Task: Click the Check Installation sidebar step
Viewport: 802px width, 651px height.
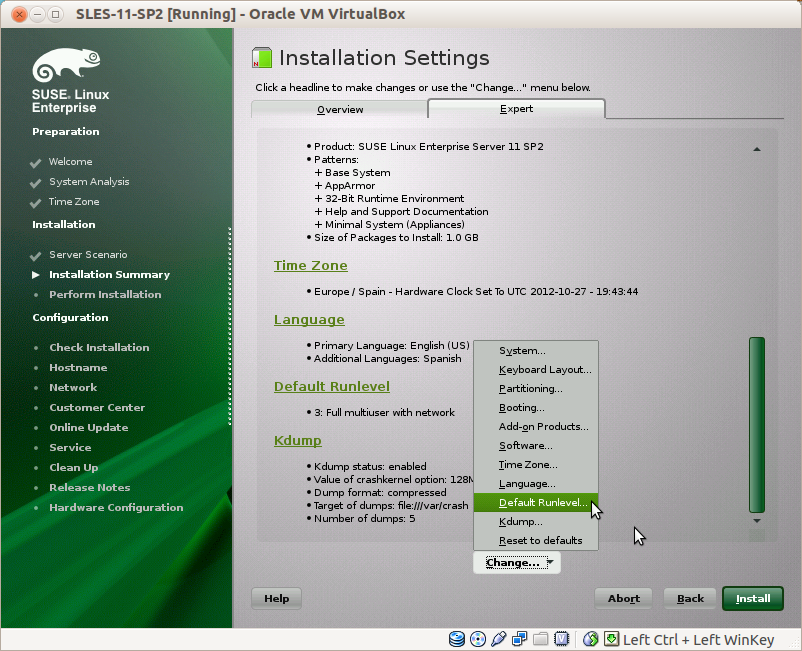Action: click(99, 347)
